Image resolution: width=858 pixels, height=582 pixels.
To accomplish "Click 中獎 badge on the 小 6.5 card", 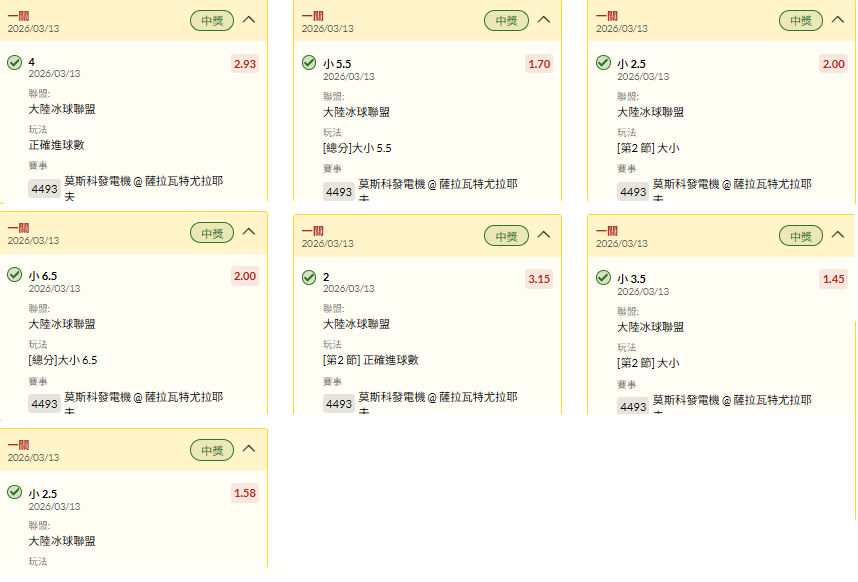I will [212, 233].
